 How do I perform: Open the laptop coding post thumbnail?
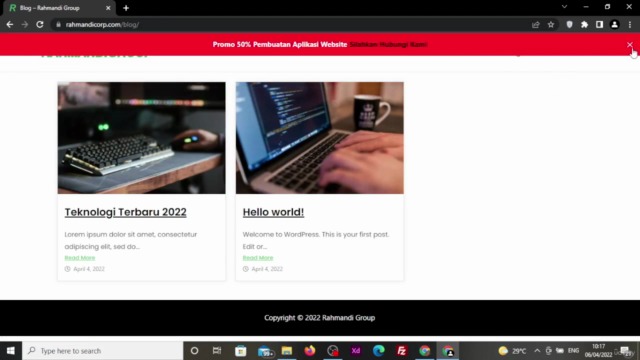pos(320,138)
